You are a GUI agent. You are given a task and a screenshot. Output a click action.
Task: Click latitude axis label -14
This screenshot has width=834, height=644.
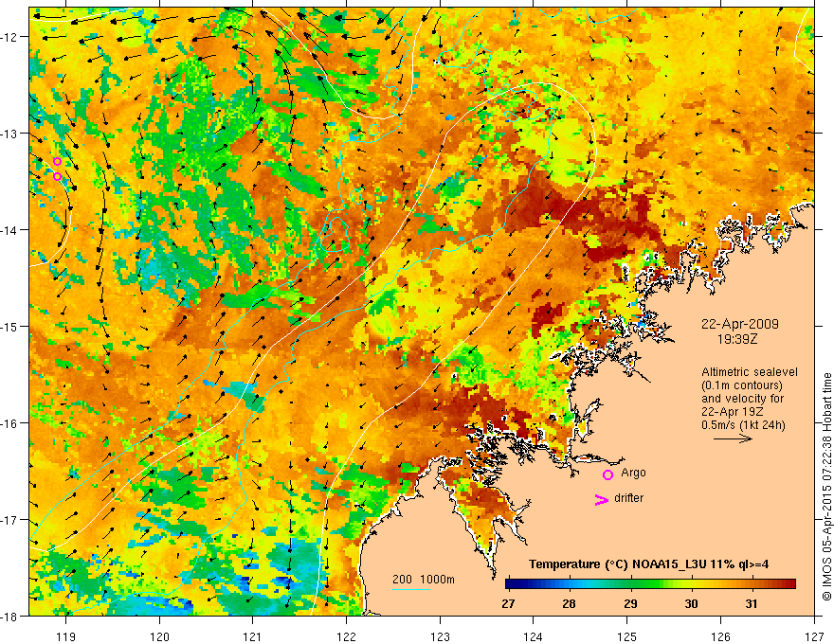pos(10,230)
